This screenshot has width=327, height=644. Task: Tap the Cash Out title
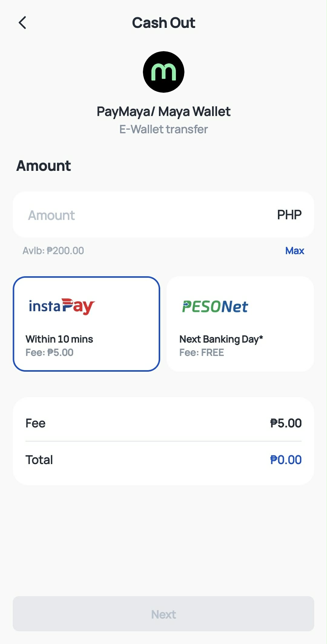(163, 23)
